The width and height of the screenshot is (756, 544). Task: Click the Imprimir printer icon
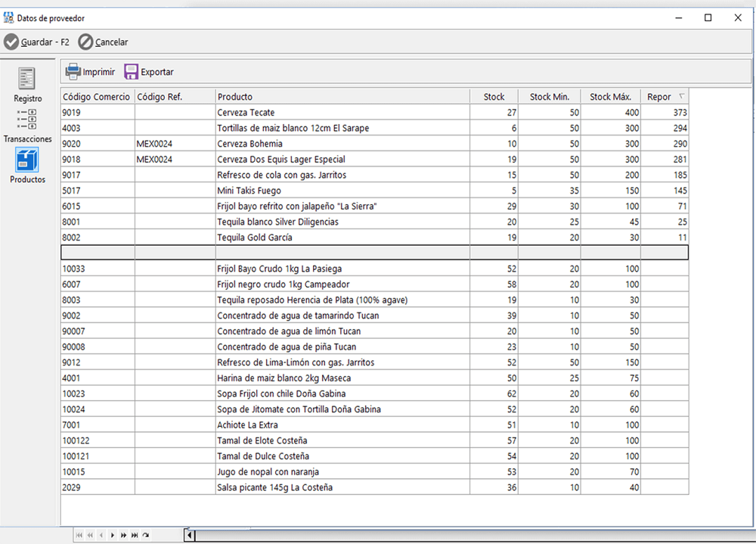pos(73,72)
